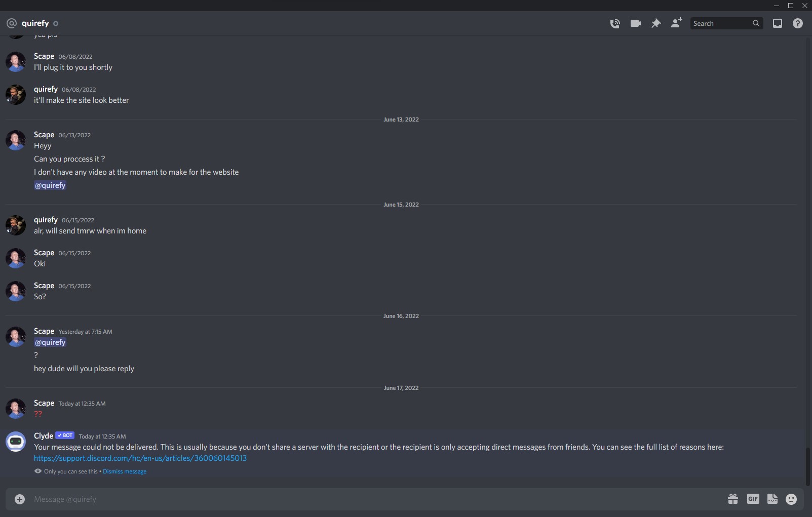Screen dimensions: 812x517
Task: Start a video call
Action: point(636,23)
